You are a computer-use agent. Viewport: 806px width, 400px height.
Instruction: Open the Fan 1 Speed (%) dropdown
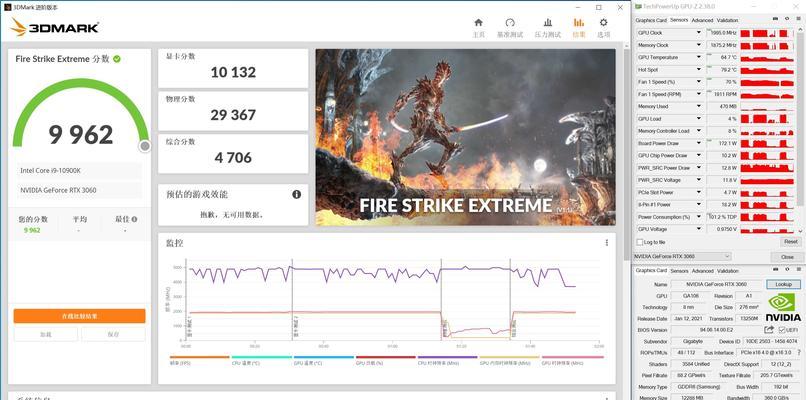699,82
